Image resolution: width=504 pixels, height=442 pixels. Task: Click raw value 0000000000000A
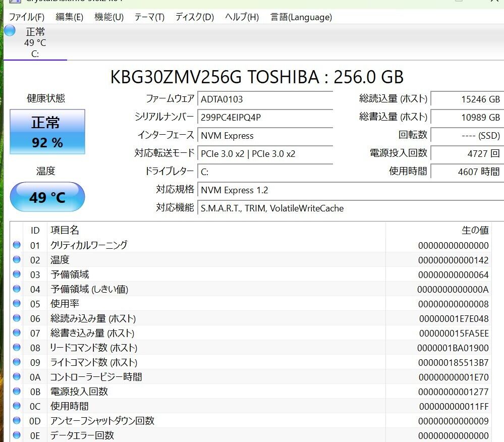(453, 290)
